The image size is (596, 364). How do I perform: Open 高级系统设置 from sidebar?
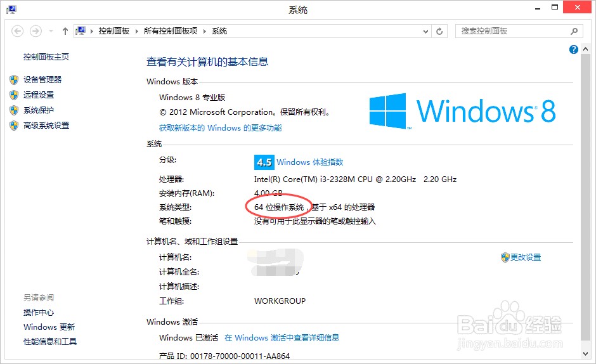click(46, 126)
